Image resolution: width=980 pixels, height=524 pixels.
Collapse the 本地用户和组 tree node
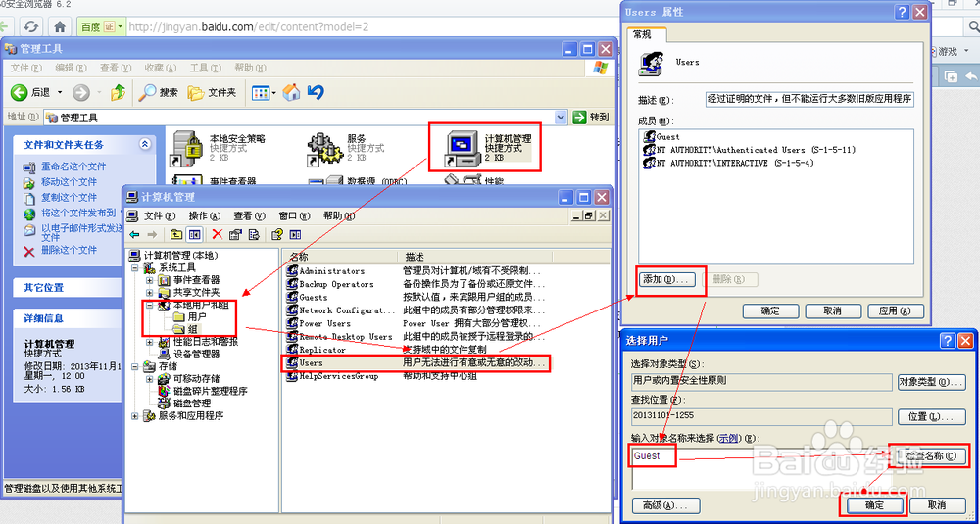[149, 305]
